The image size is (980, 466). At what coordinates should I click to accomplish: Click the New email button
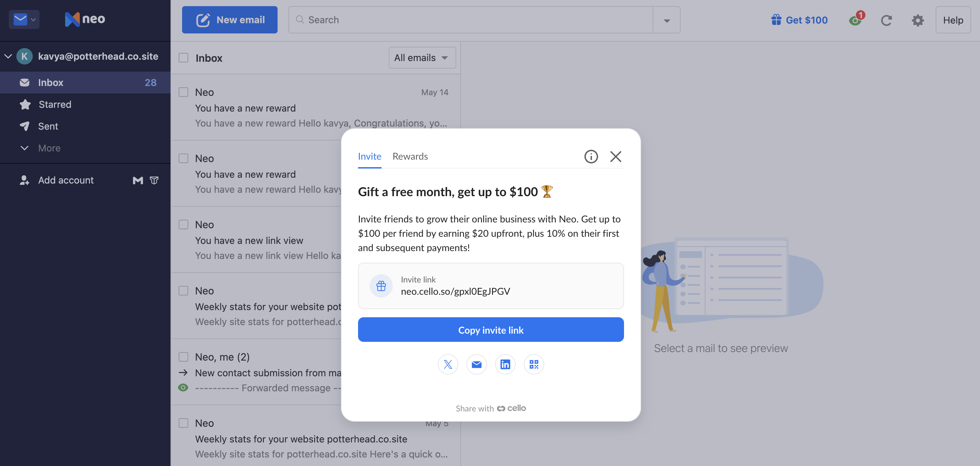(229, 20)
